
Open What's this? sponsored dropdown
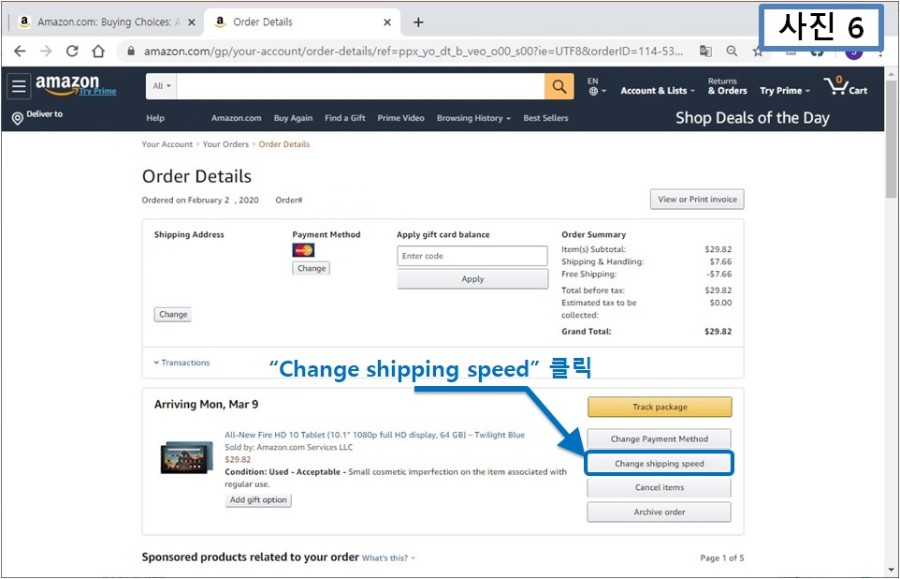click(x=389, y=558)
